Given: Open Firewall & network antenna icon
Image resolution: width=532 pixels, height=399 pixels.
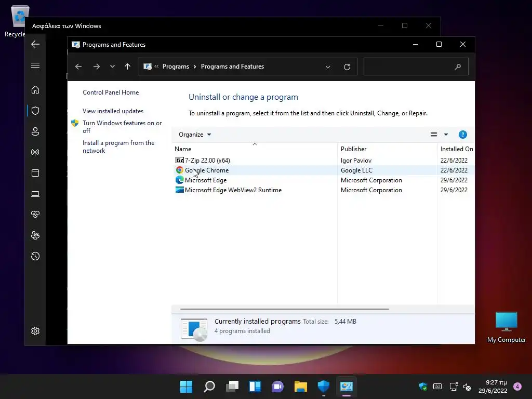Looking at the screenshot, I should pyautogui.click(x=35, y=152).
